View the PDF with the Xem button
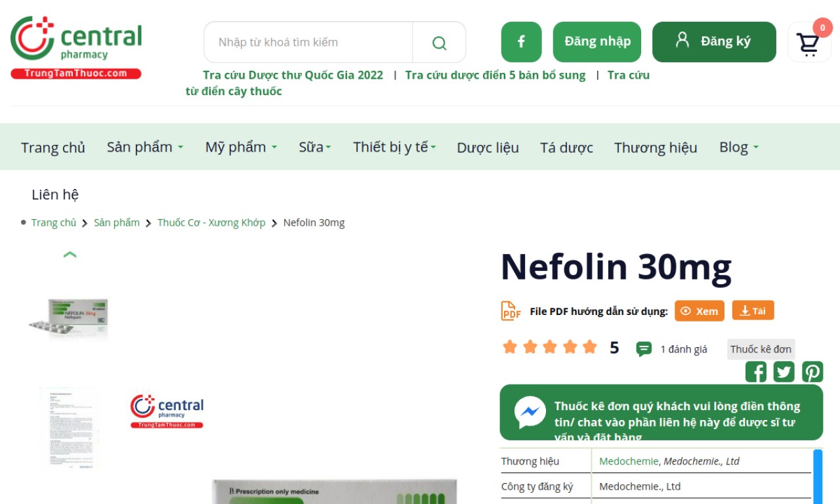Screen dimensions: 840x504 point(700,311)
